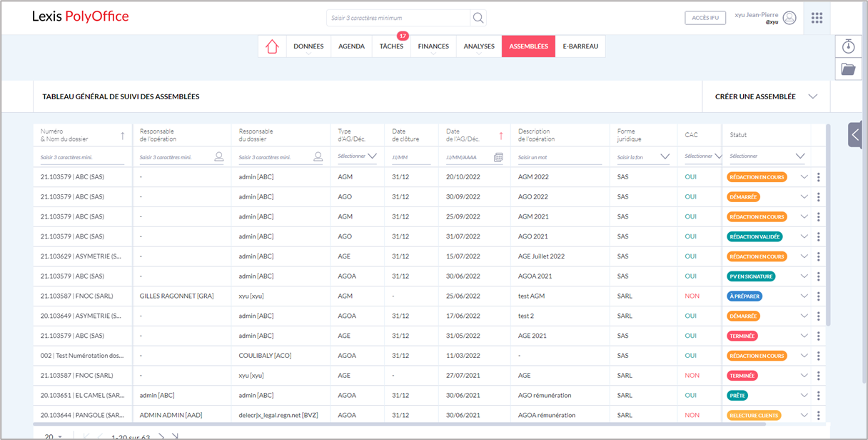868x440 pixels.
Task: Open the apps grid icon top right
Action: click(817, 17)
